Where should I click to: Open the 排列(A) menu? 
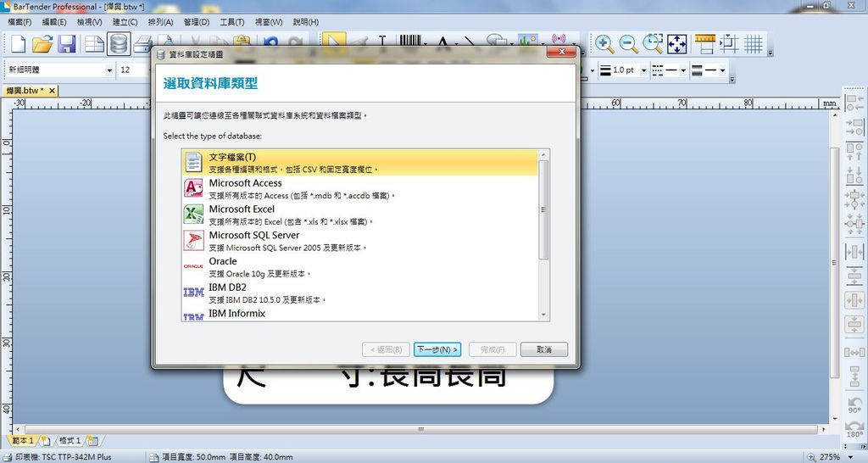160,22
